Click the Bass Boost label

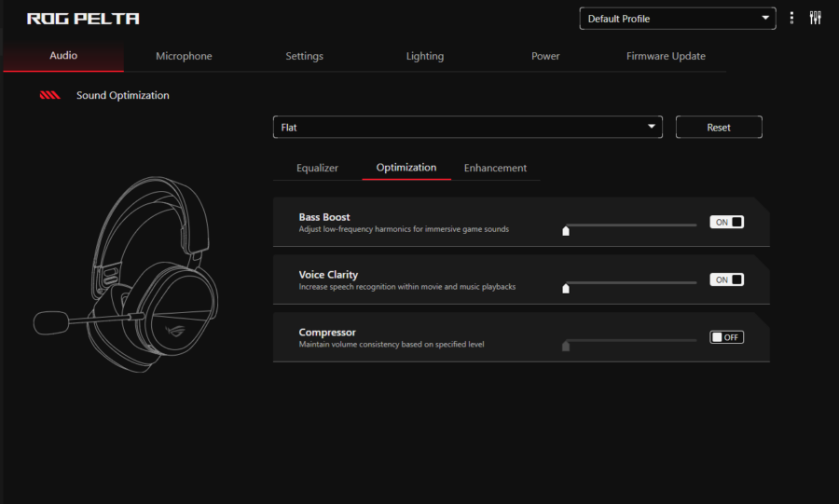tap(324, 217)
